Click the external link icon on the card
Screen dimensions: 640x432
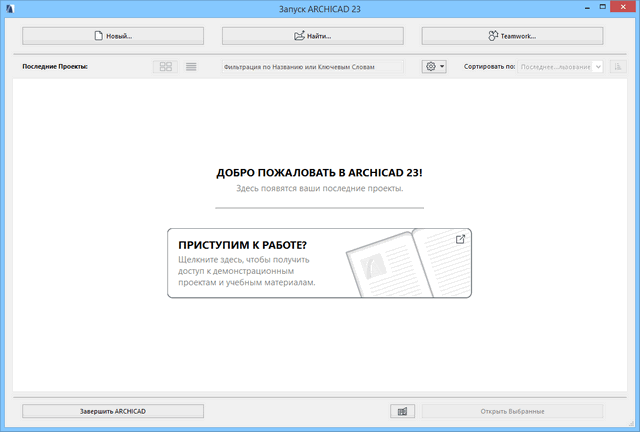pyautogui.click(x=460, y=239)
